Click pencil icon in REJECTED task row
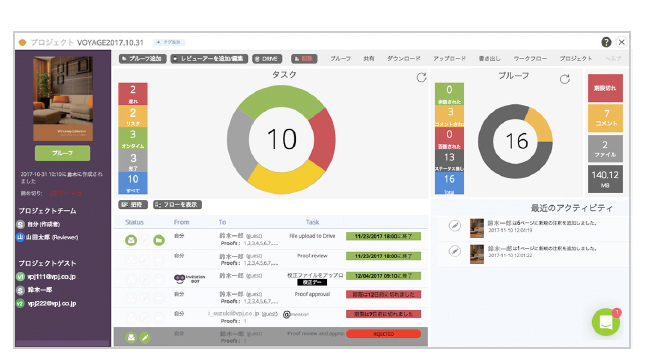This screenshot has width=646, height=360. (145, 338)
